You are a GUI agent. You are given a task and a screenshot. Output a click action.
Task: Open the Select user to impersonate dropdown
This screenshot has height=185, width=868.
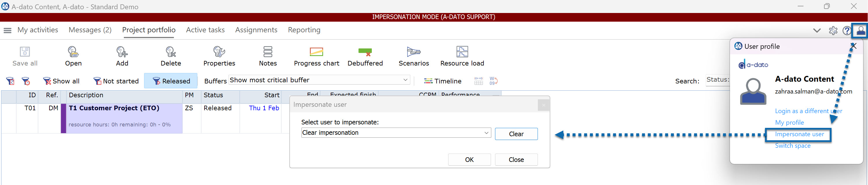(396, 132)
